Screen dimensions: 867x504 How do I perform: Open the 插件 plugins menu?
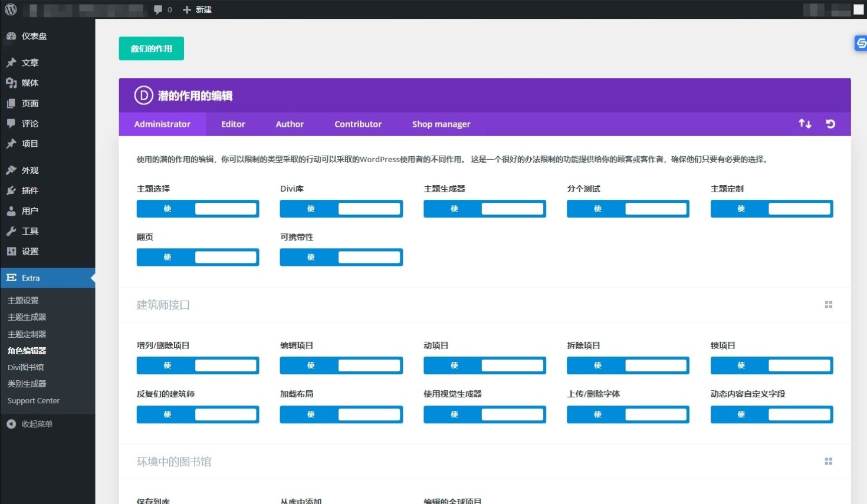point(47,190)
